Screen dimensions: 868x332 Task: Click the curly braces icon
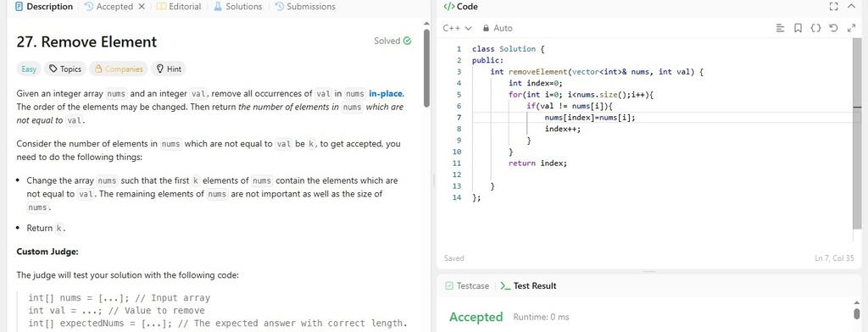[x=815, y=28]
